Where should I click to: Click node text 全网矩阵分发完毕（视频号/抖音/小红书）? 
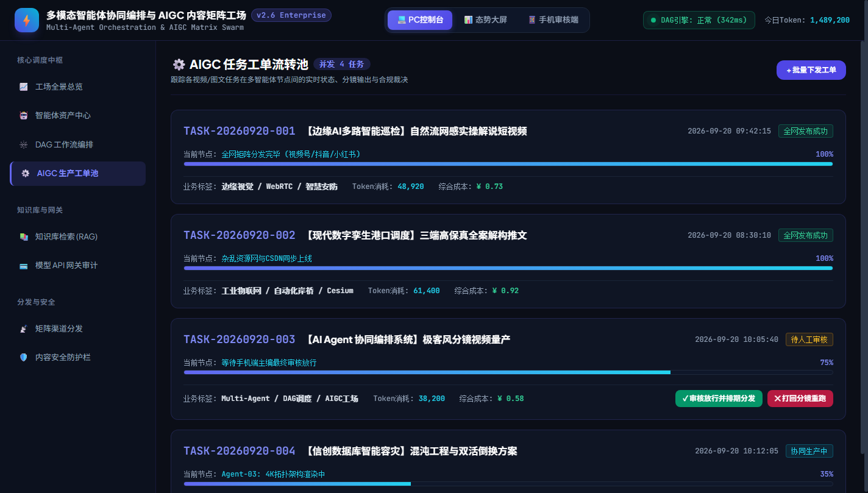coord(291,154)
